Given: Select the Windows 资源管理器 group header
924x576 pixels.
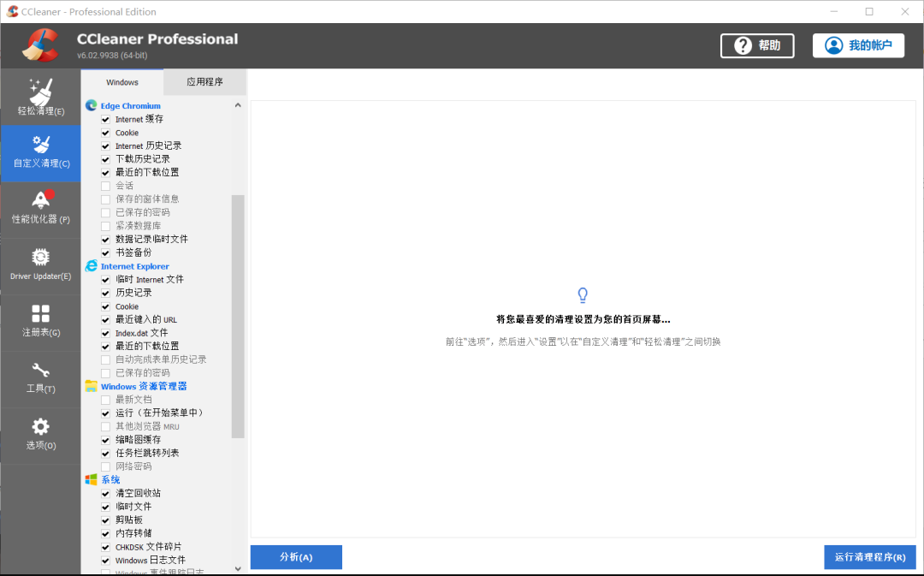Looking at the screenshot, I should click(x=144, y=386).
